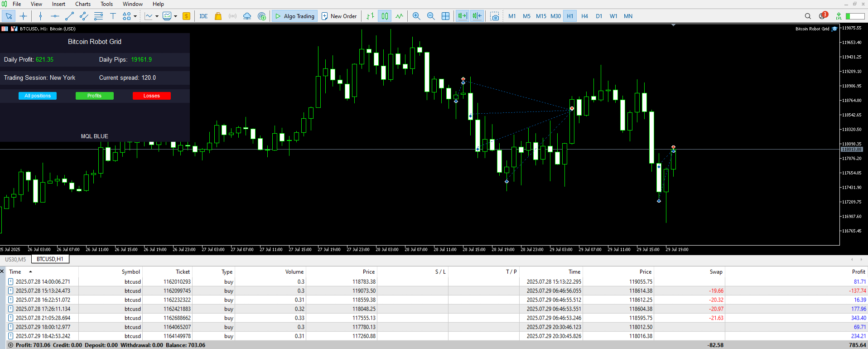Viewport: 868px width, 349px height.
Task: Select trade row with ticket 1162688662
Action: pos(437,318)
